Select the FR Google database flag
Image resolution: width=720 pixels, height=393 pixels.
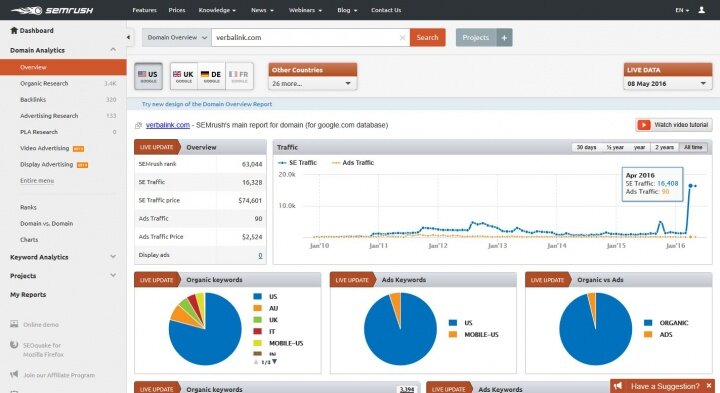239,76
